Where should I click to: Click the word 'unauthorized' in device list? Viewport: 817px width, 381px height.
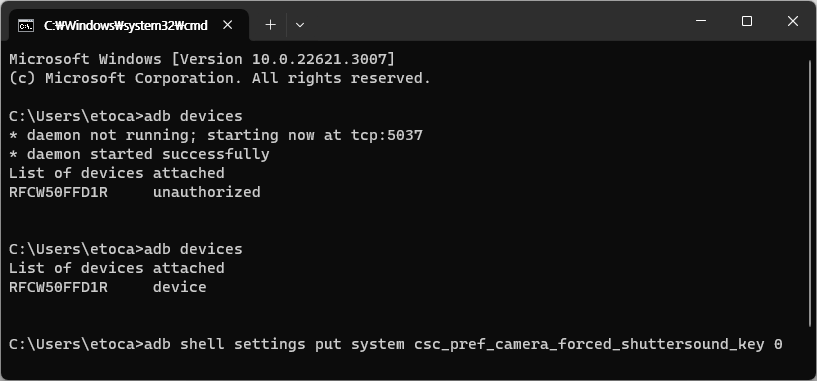[207, 192]
